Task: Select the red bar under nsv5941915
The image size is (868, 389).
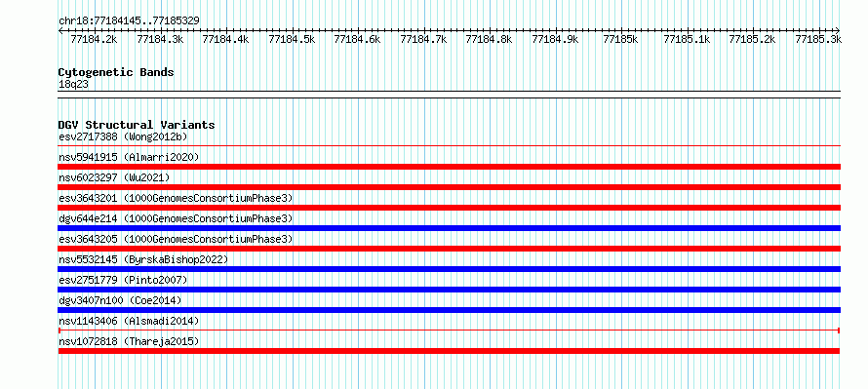Action: (449, 167)
